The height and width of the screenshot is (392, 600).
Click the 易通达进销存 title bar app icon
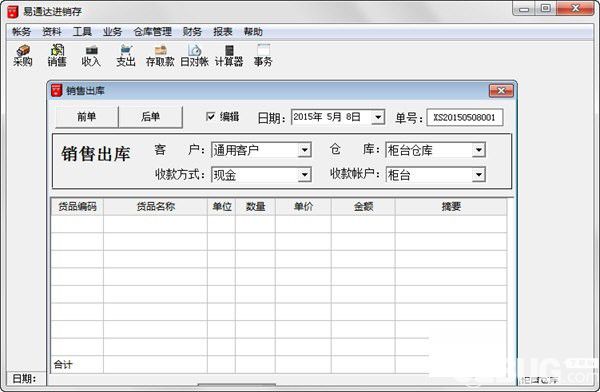point(13,11)
